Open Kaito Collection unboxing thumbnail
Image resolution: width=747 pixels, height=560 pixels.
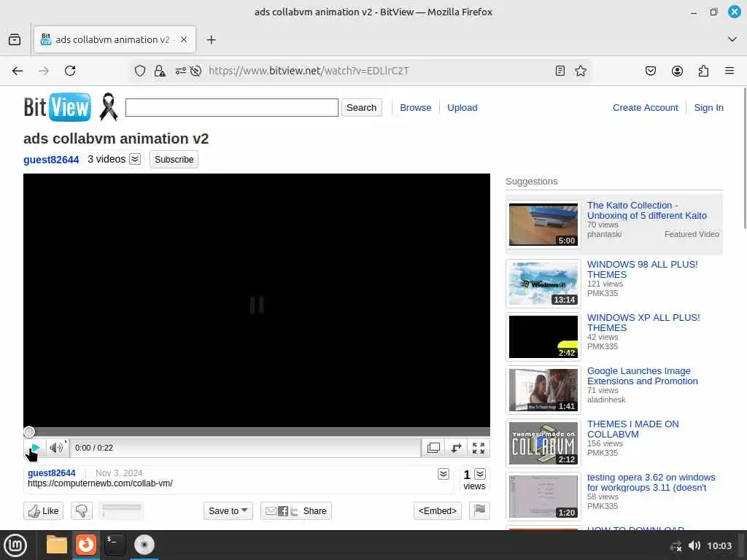(543, 225)
